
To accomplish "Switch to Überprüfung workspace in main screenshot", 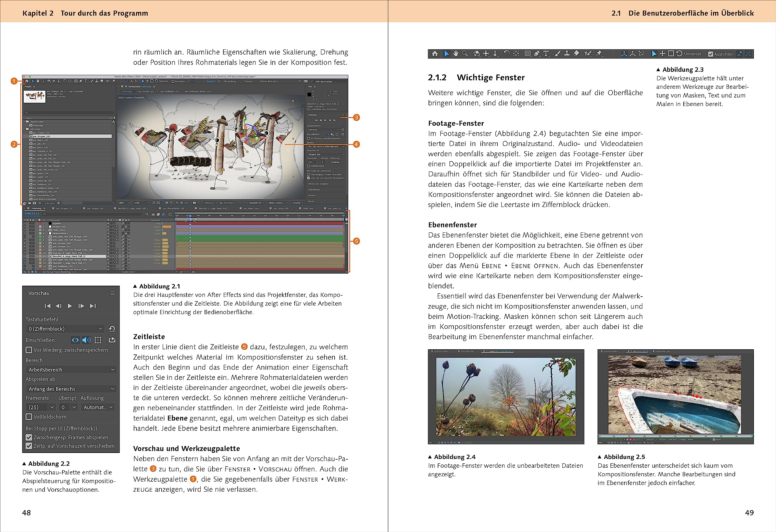I will [x=230, y=81].
